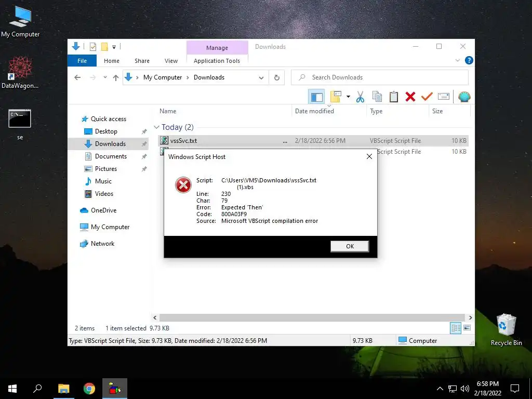This screenshot has height=399, width=532.
Task: Switch to Details view icon in status bar
Action: click(x=455, y=328)
